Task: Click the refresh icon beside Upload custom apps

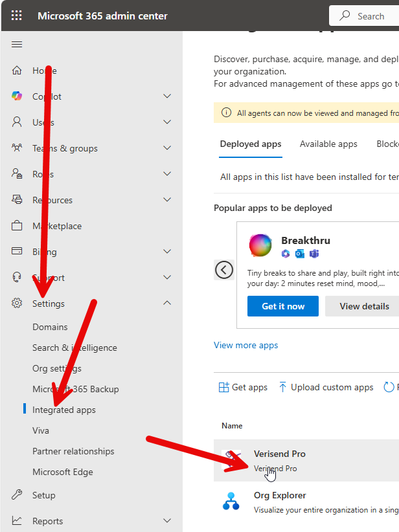Action: (x=389, y=387)
